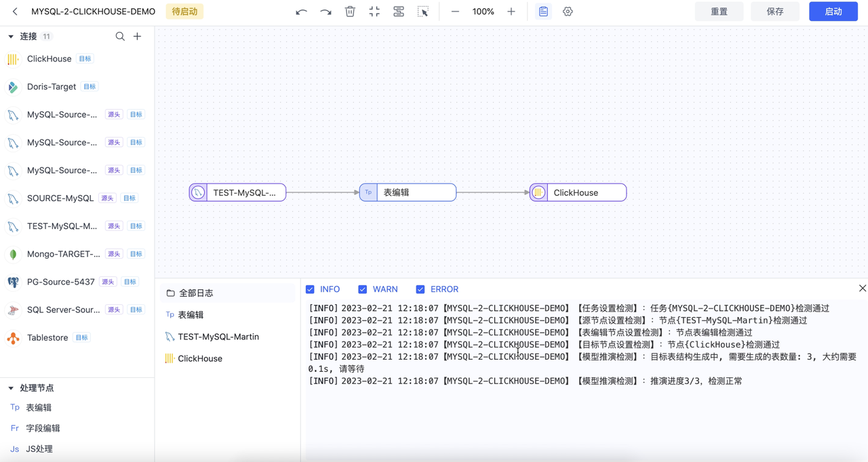Click the 启动 start button
The image size is (868, 462).
pos(833,12)
